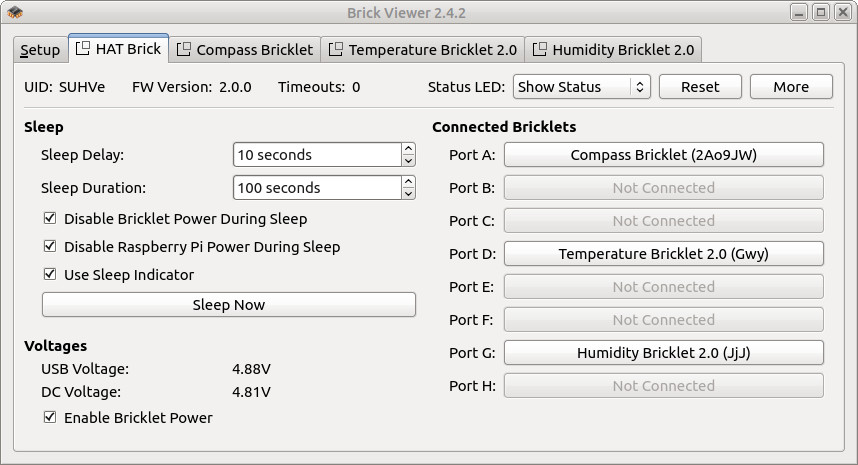The image size is (858, 465).
Task: Uncheck Enable Bricklet Power
Action: (x=50, y=417)
